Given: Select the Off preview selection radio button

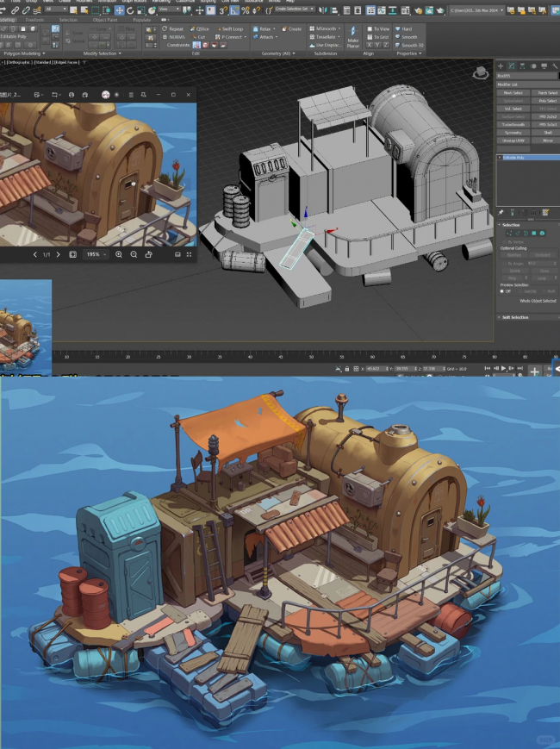Looking at the screenshot, I should [x=501, y=290].
